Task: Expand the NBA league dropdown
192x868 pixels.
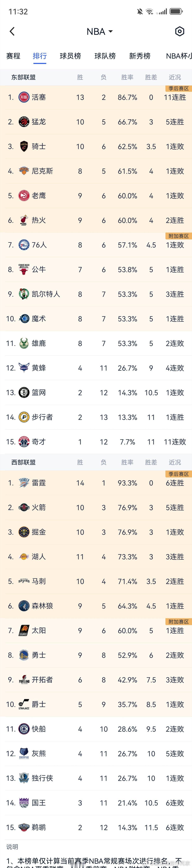Action: pyautogui.click(x=100, y=31)
